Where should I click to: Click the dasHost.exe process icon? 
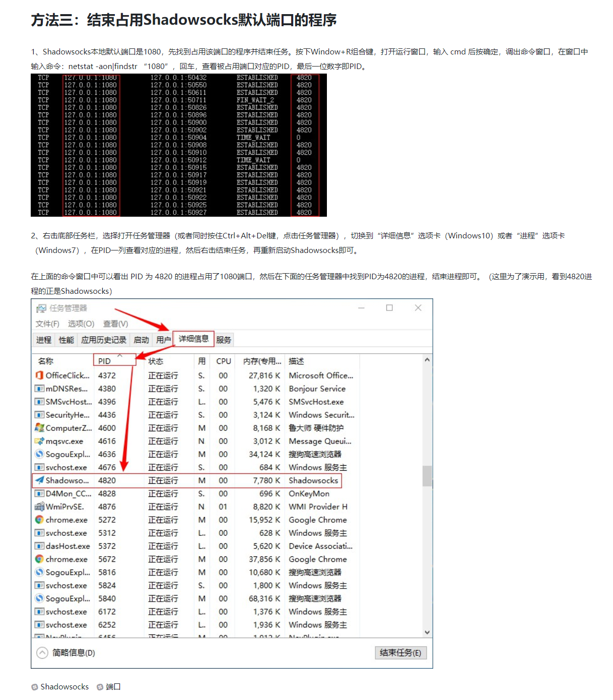point(39,546)
